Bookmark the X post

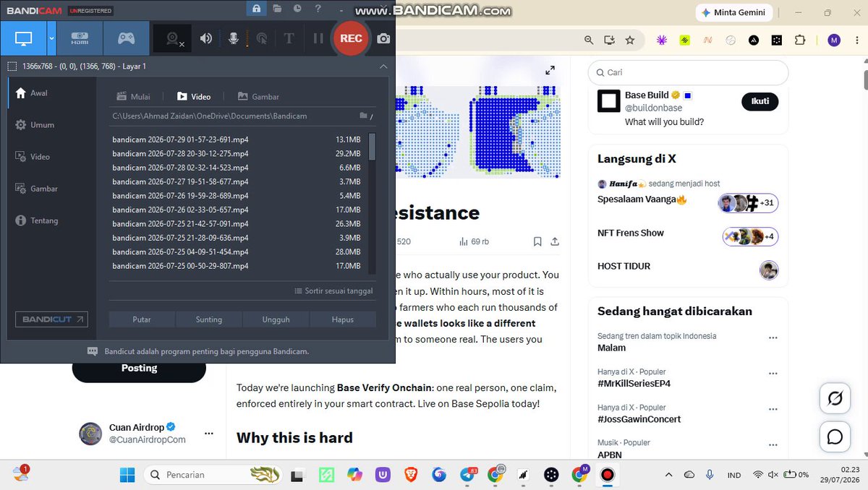pyautogui.click(x=537, y=241)
